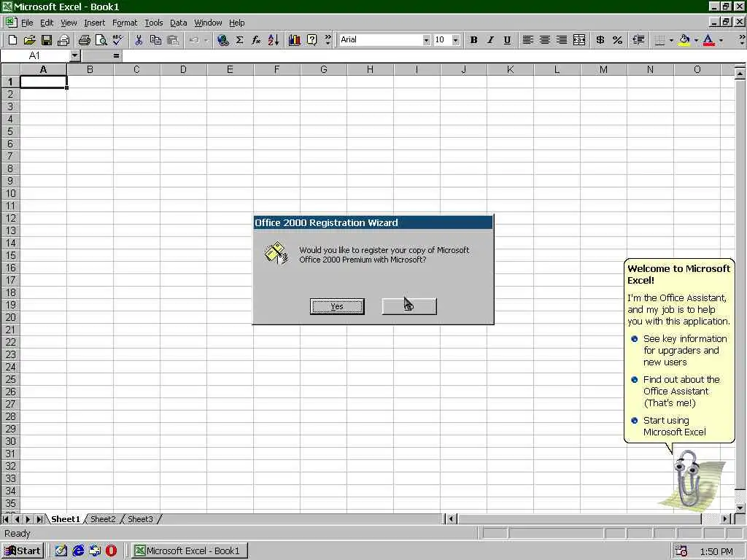Open the Tools menu

click(x=153, y=23)
